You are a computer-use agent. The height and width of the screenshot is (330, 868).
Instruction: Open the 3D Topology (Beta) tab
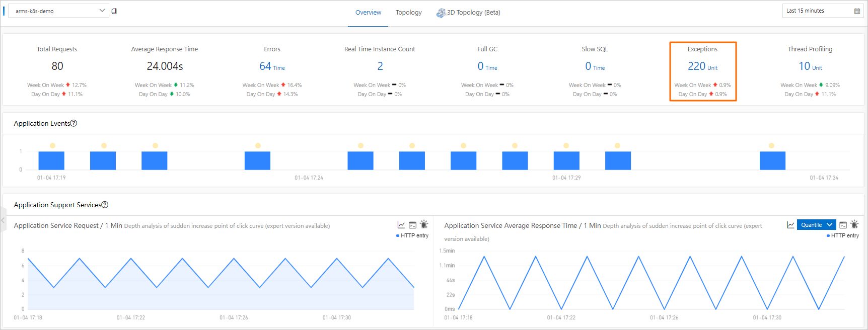coord(468,13)
